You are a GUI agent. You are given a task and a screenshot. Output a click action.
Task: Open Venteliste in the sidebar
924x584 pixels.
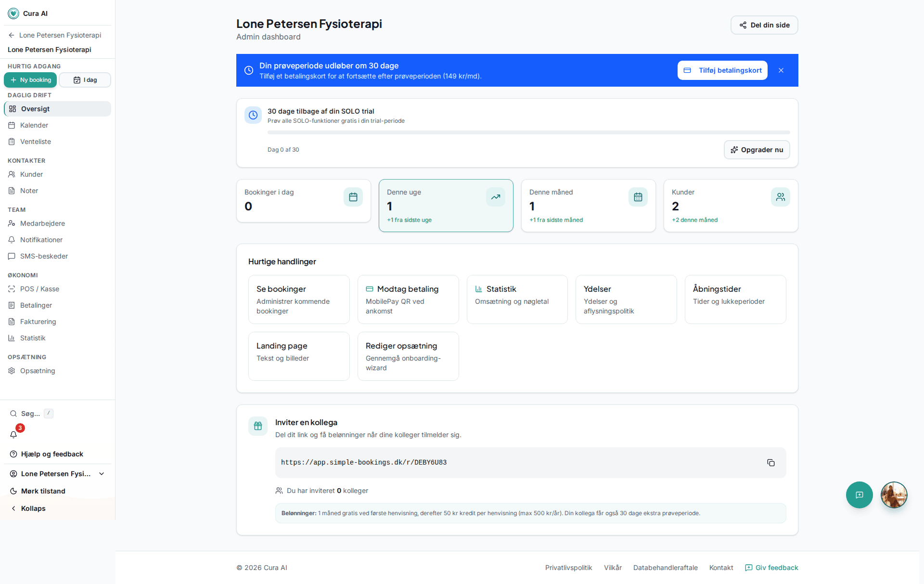pyautogui.click(x=58, y=142)
